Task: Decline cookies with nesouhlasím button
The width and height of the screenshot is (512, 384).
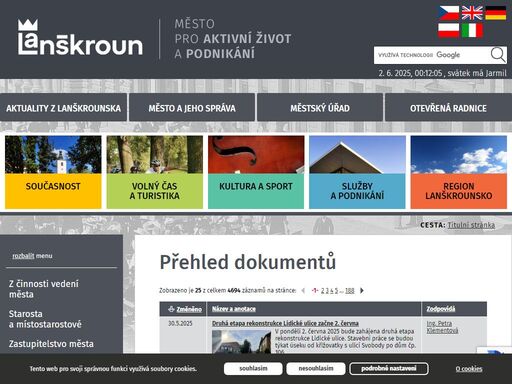Action: click(316, 369)
